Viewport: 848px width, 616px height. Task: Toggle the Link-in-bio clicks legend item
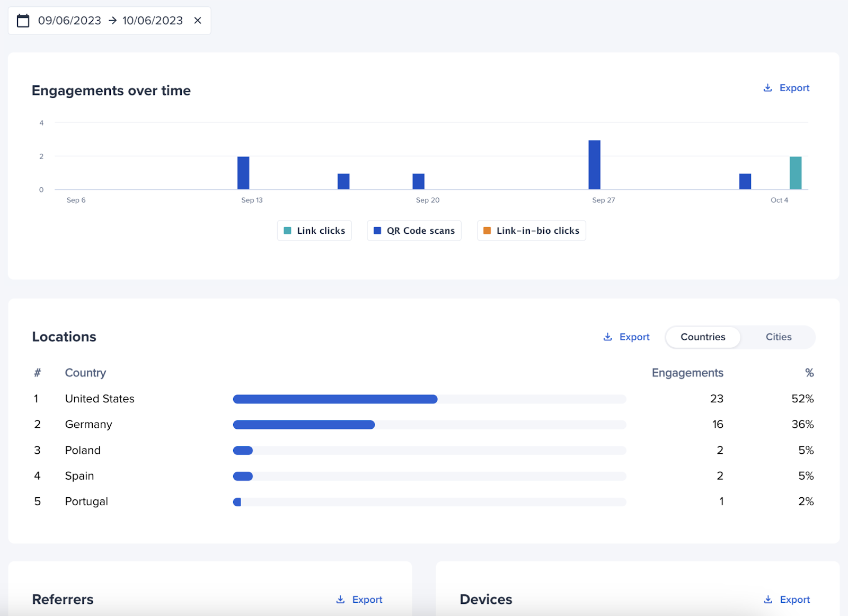(x=531, y=230)
